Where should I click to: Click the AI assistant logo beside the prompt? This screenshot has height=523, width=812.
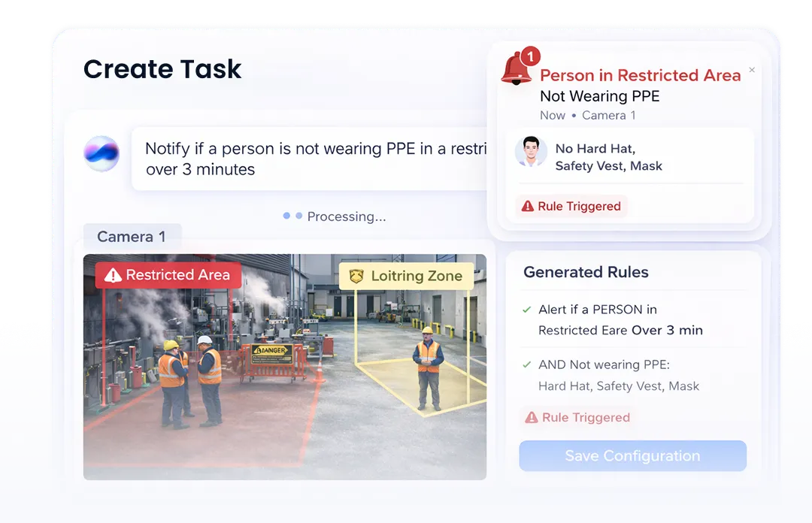104,154
